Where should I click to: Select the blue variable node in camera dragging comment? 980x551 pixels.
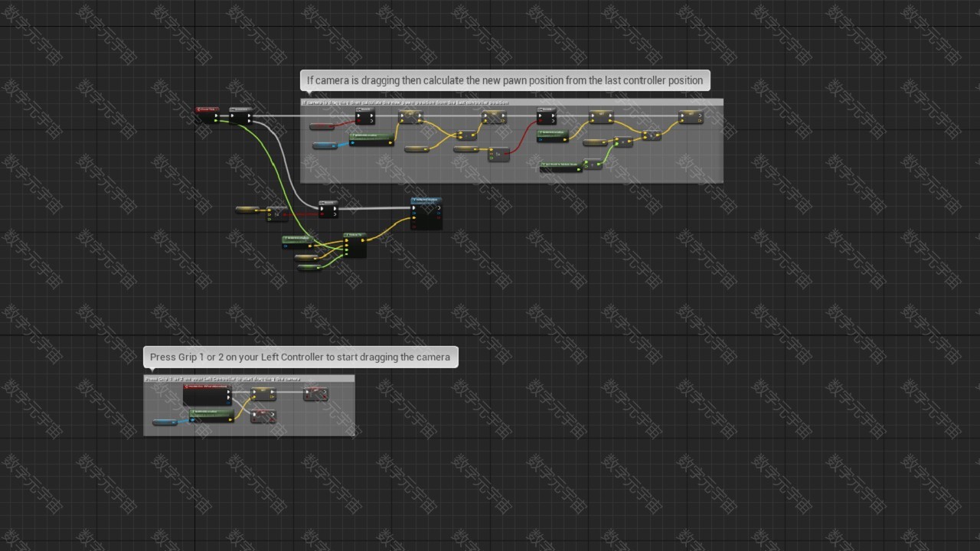tap(325, 145)
